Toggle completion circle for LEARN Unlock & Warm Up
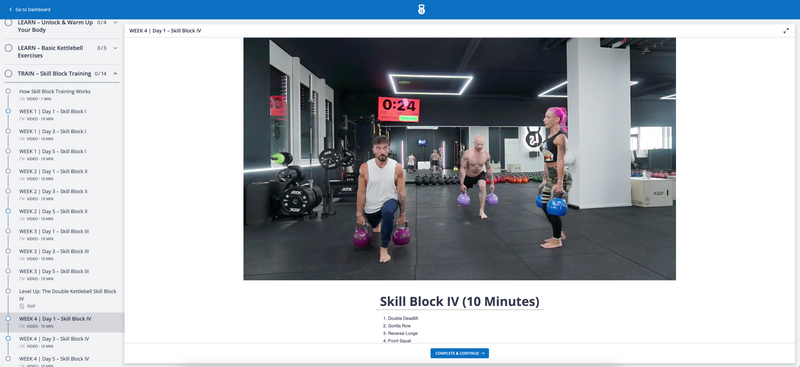The width and height of the screenshot is (800, 367). pos(8,22)
